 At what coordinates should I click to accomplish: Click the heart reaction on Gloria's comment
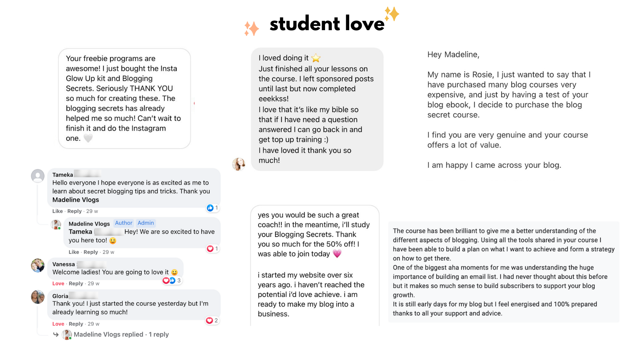point(210,320)
